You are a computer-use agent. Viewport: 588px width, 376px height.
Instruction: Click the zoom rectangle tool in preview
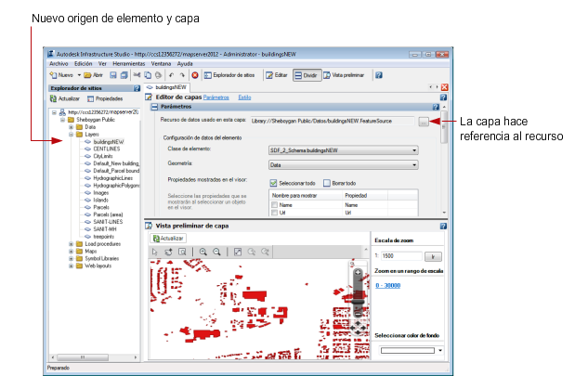pos(182,252)
